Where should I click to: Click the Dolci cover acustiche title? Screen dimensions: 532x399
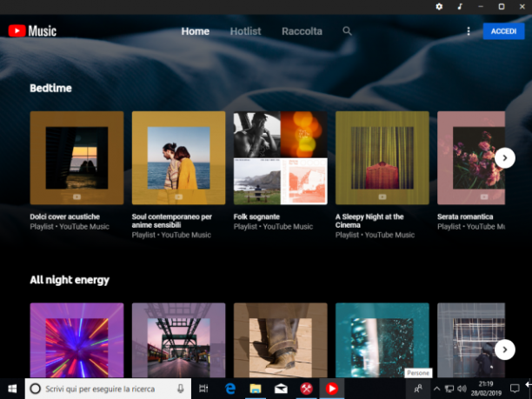[x=65, y=216]
